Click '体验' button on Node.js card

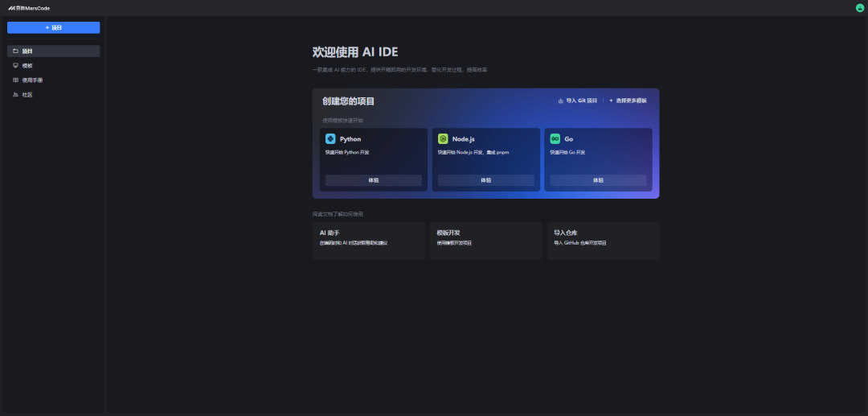click(486, 180)
